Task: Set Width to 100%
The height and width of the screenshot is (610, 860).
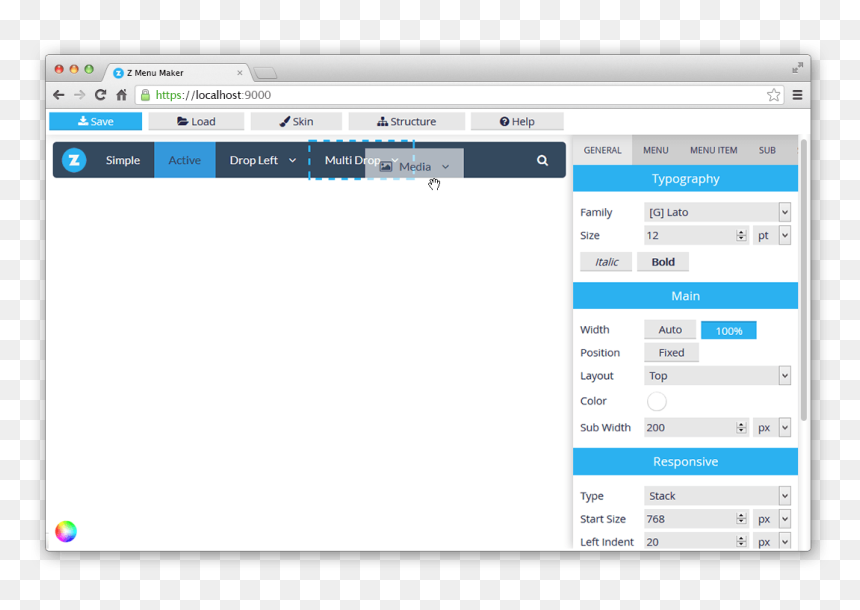Action: coord(728,330)
